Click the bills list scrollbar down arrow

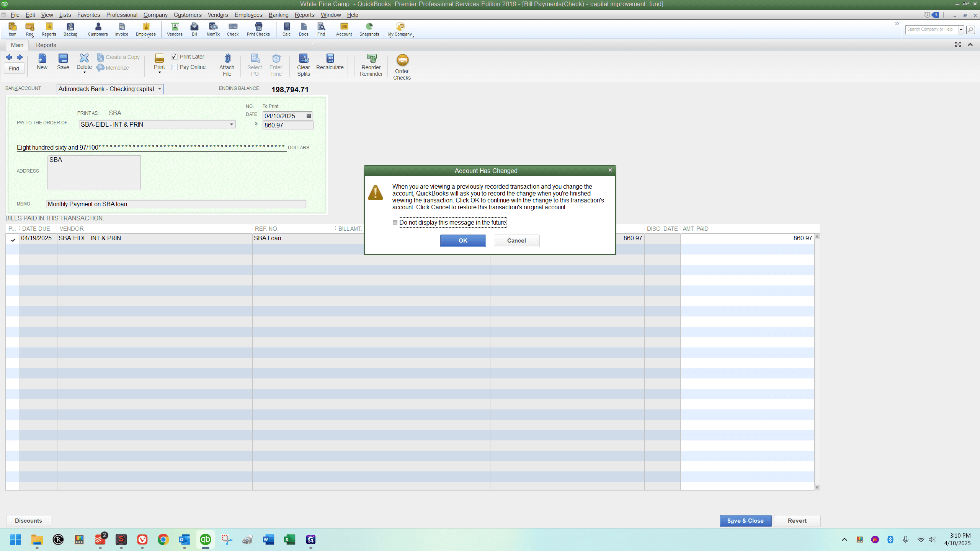817,487
